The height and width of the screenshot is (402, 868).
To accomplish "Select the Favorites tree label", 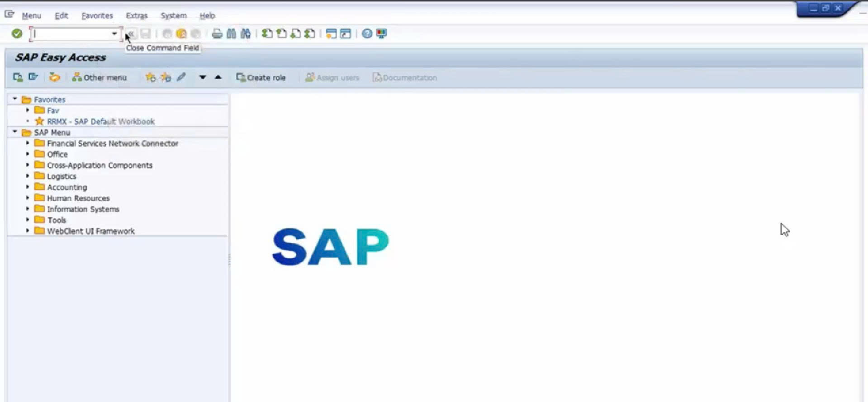I will [50, 99].
